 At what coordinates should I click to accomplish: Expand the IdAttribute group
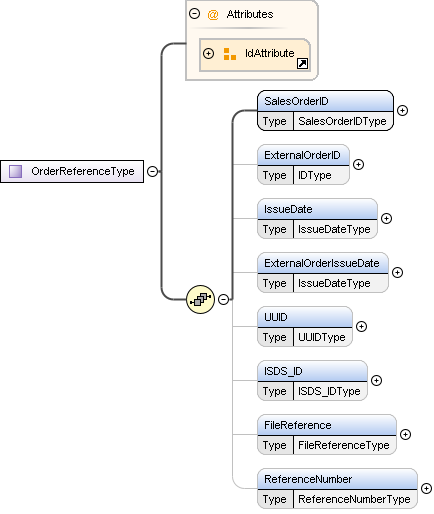click(x=208, y=53)
